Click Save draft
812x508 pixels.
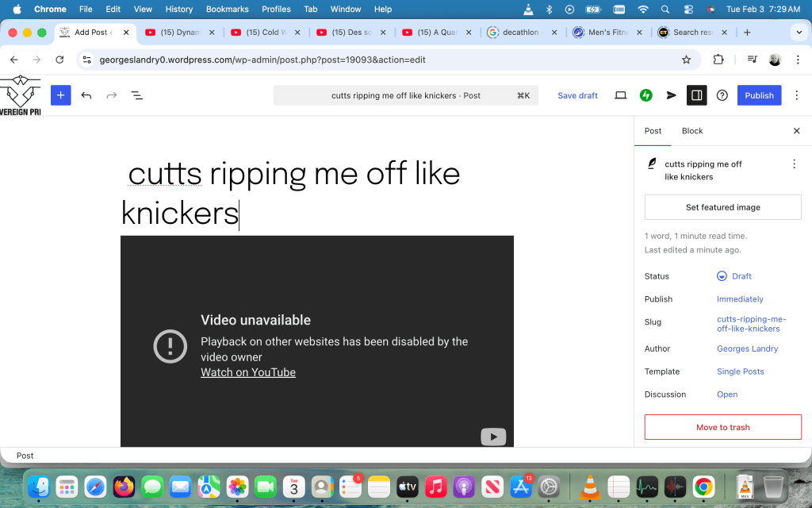[x=577, y=95]
